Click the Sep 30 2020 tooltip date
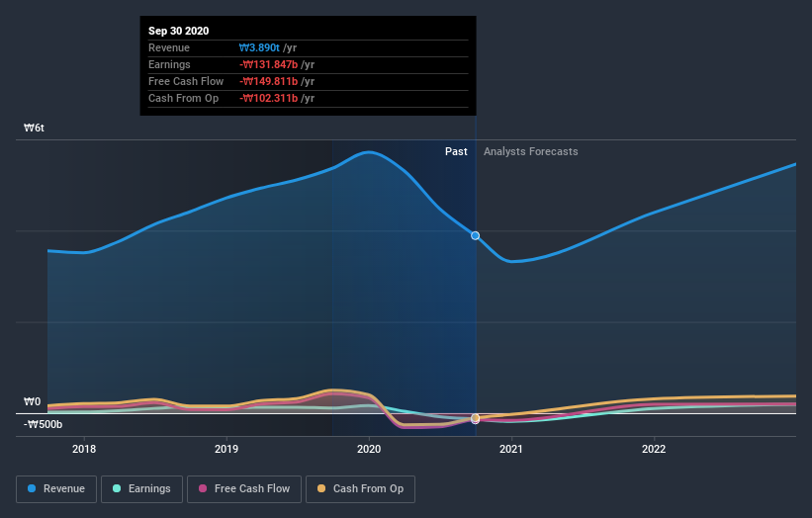 [x=179, y=31]
